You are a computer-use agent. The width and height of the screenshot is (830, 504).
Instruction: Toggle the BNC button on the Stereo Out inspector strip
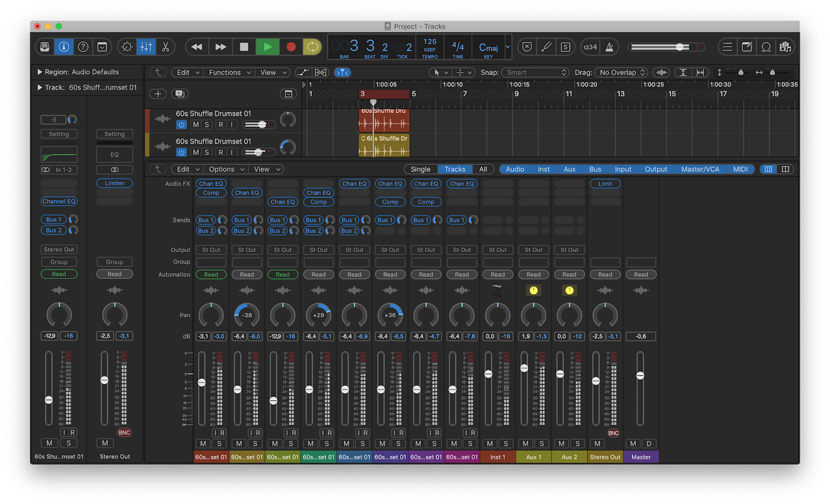[x=124, y=432]
